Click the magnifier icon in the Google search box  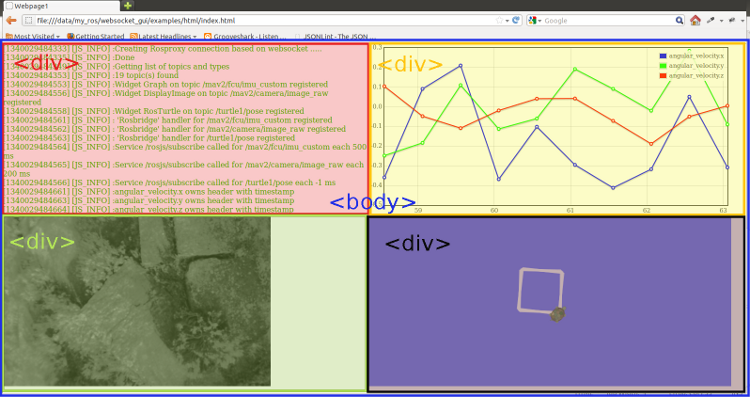(x=679, y=21)
